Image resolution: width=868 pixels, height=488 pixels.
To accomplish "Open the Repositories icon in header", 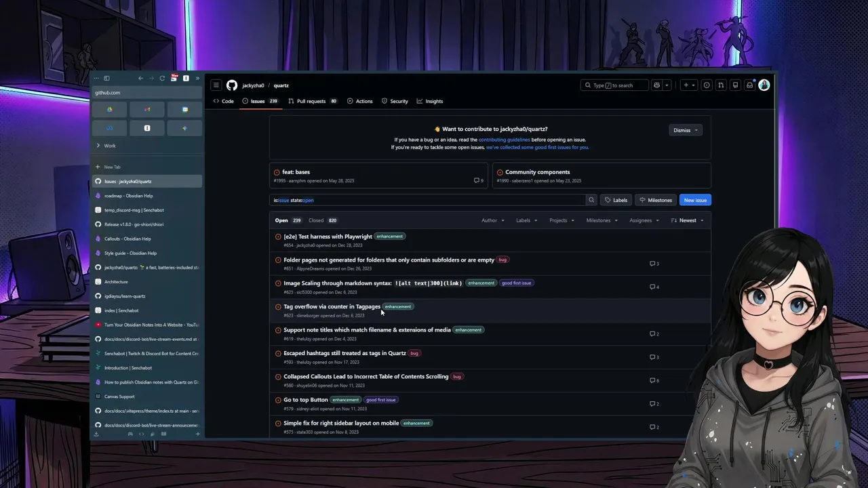I will tap(735, 85).
